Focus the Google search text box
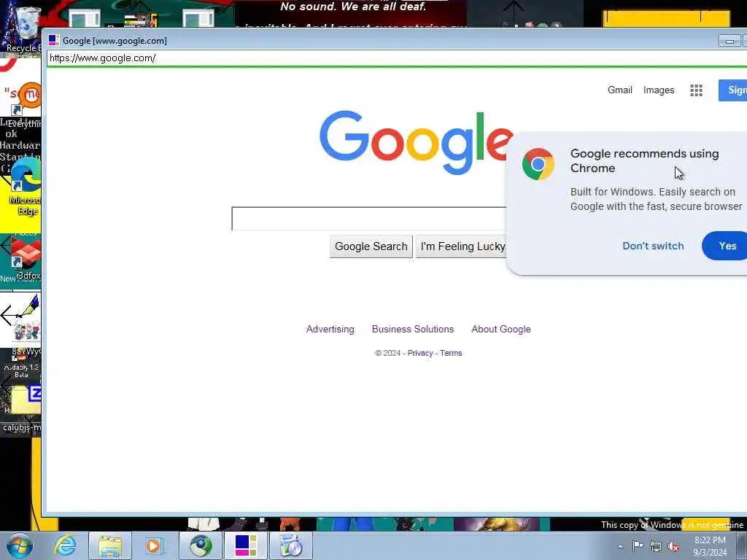 click(x=369, y=219)
